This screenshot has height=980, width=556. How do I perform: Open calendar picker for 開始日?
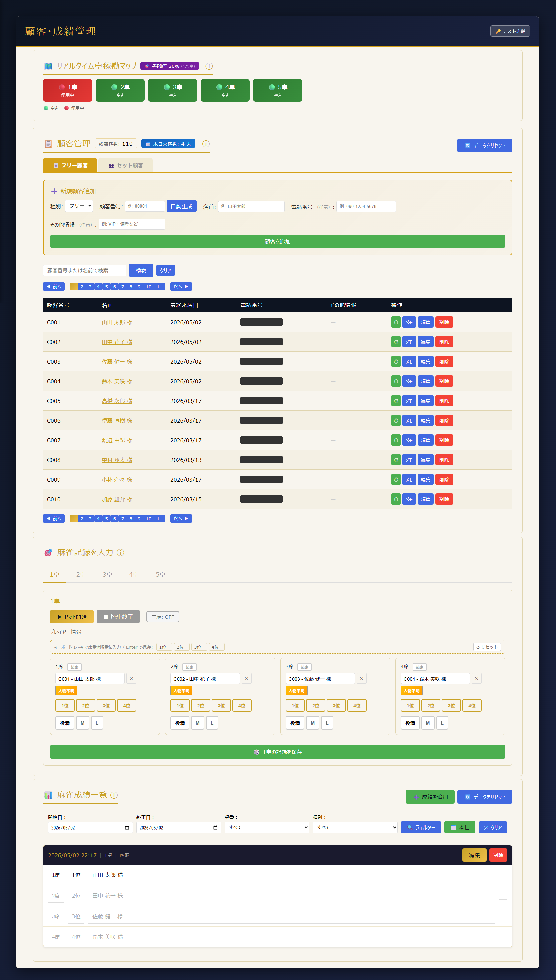pos(127,827)
